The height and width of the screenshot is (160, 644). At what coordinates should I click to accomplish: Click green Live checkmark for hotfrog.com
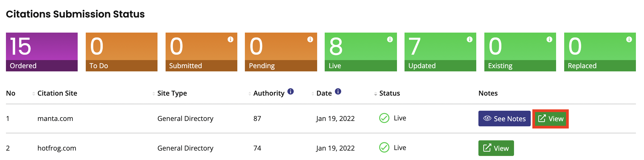point(384,148)
